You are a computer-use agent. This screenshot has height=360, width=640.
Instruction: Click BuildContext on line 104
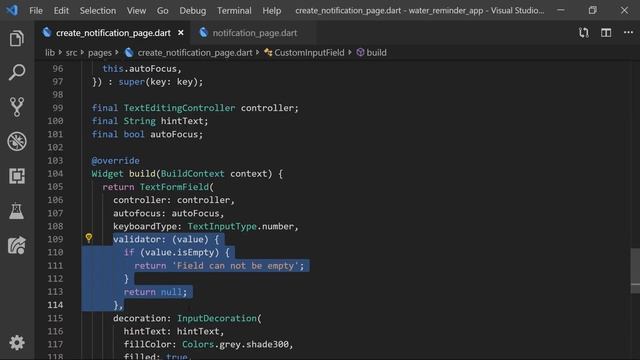192,173
